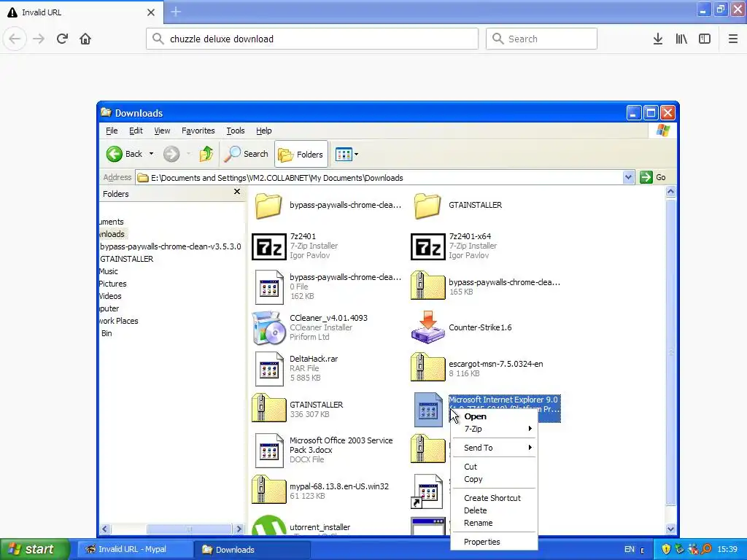Click the Back arrow in Downloads window
Image resolution: width=747 pixels, height=560 pixels.
click(x=115, y=154)
